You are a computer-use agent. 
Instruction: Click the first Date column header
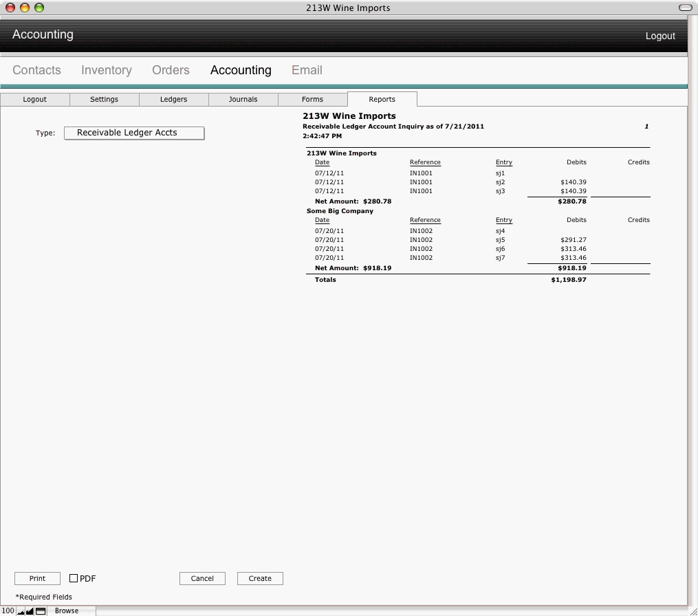click(x=323, y=162)
